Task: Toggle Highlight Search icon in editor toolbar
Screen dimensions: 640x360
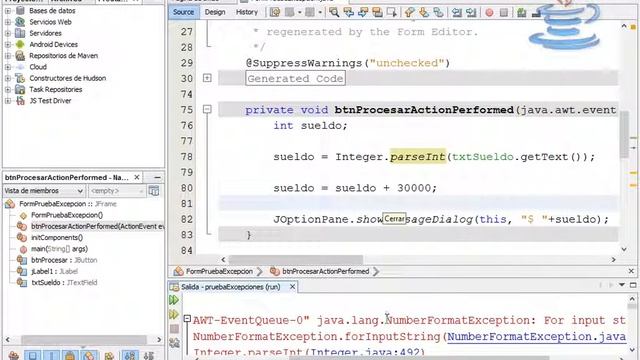Action: [378, 12]
